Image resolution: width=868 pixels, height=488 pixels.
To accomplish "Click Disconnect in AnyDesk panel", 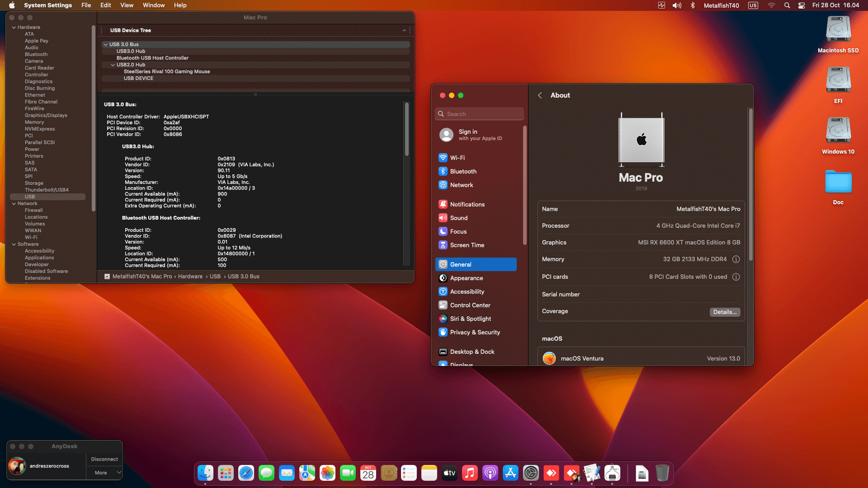I will tap(104, 459).
